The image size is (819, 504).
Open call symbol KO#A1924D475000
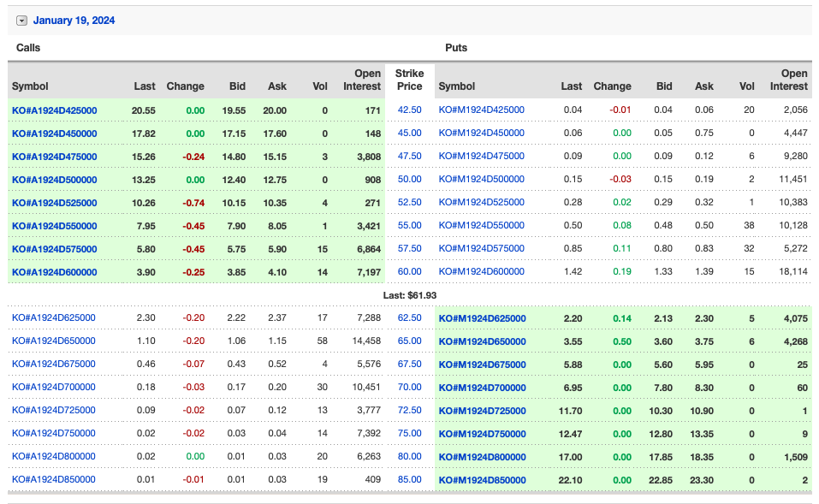click(x=54, y=157)
